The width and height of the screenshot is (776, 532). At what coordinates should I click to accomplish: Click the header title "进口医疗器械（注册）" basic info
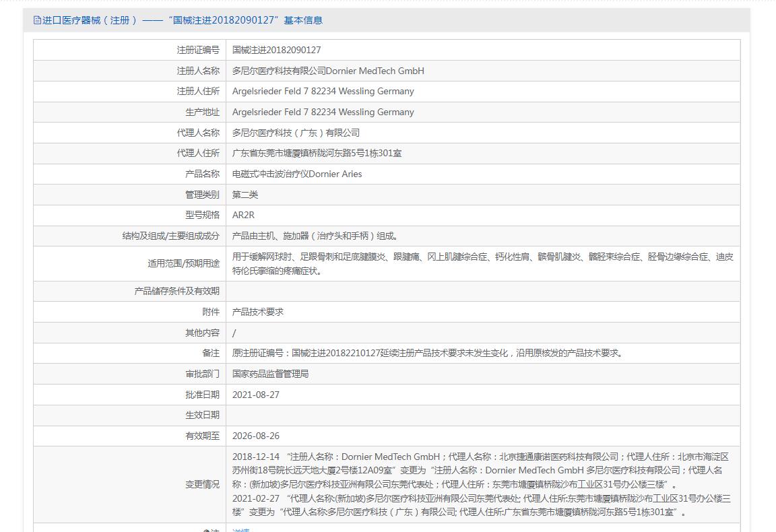[x=182, y=20]
